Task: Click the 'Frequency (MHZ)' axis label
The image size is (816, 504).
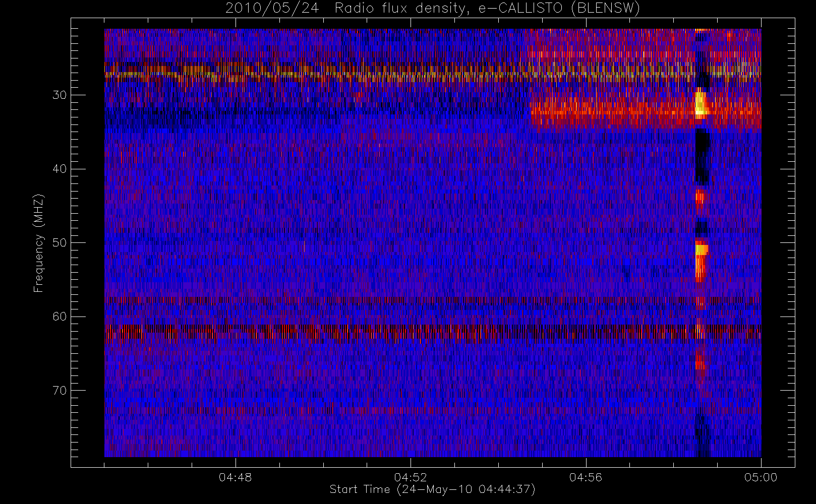Action: tap(38, 243)
